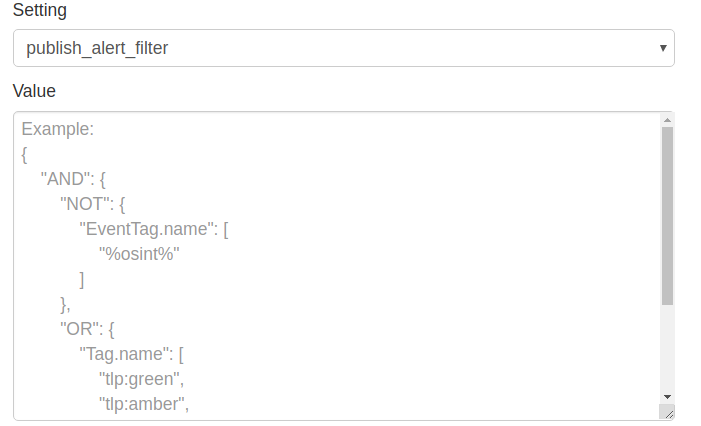Click the Setting field label
Viewport: 701px width, 426px height.
(40, 9)
